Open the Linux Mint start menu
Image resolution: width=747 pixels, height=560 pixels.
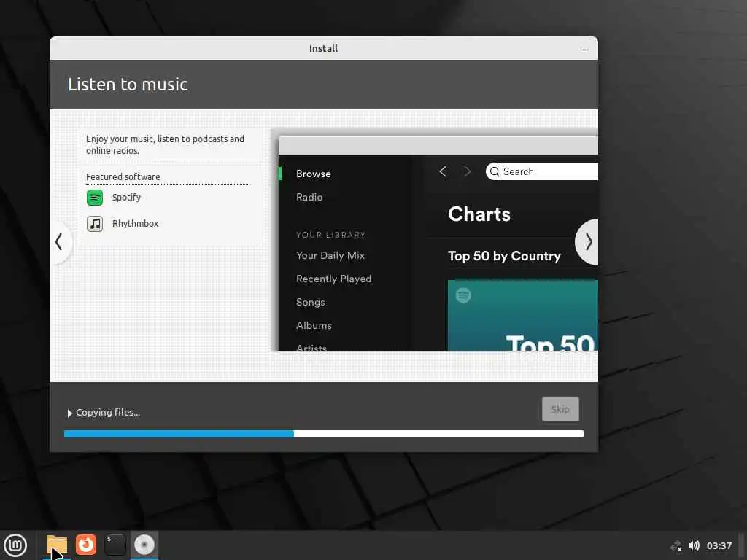15,545
